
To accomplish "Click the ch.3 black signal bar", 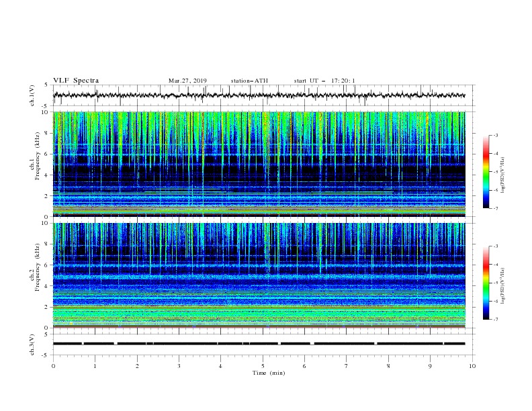I will pos(259,344).
